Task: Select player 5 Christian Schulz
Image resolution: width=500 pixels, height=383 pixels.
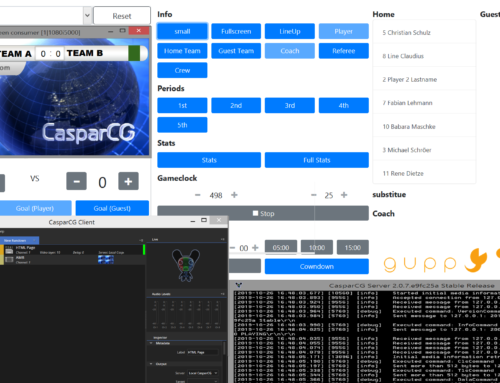Action: click(x=424, y=32)
